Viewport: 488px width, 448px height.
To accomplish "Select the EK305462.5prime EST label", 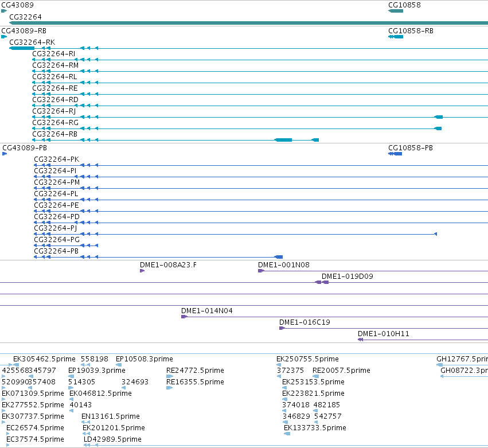I will [x=44, y=359].
